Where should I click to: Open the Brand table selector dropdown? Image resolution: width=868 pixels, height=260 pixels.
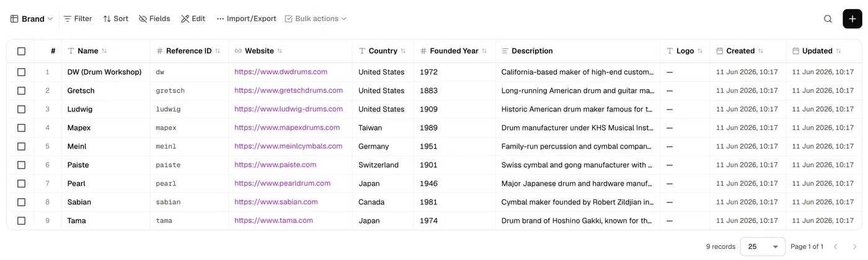32,19
